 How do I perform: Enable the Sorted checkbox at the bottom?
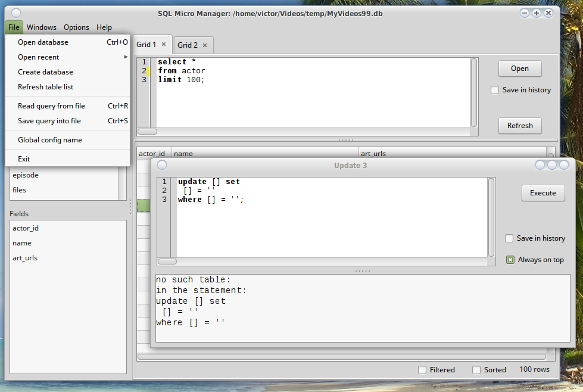point(476,369)
